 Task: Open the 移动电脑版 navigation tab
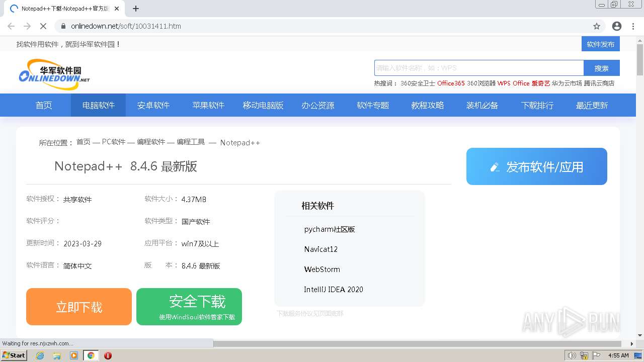pos(263,105)
